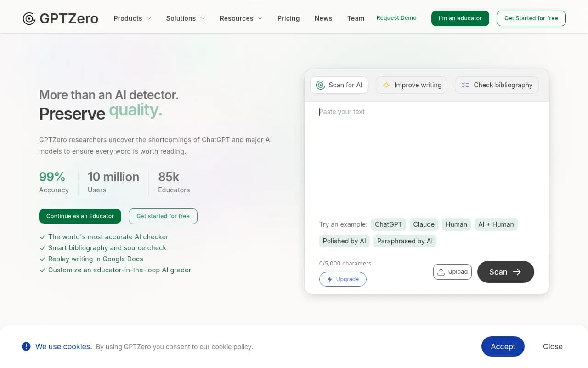
Task: Open the Solutions dropdown menu
Action: pyautogui.click(x=185, y=18)
